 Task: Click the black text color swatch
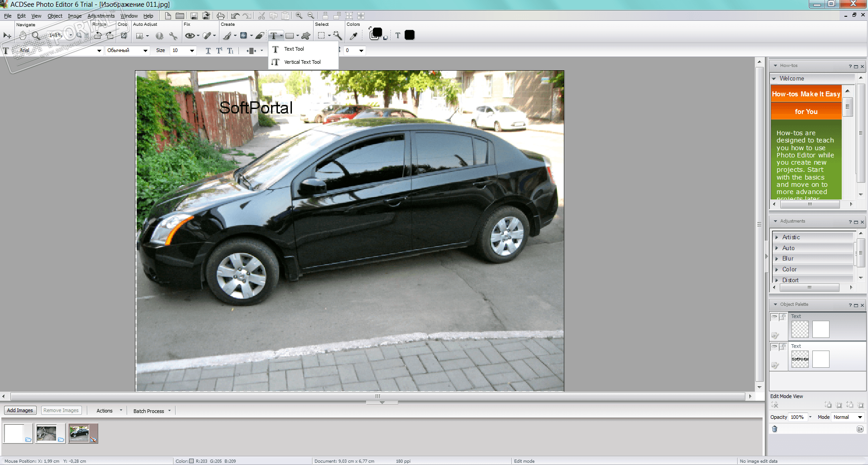(410, 35)
